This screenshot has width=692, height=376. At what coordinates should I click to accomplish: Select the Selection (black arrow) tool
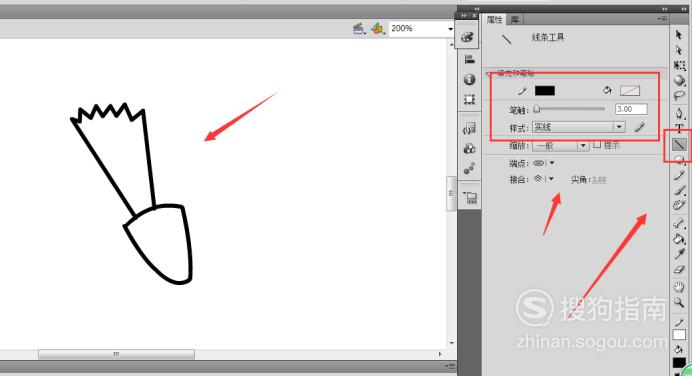679,34
